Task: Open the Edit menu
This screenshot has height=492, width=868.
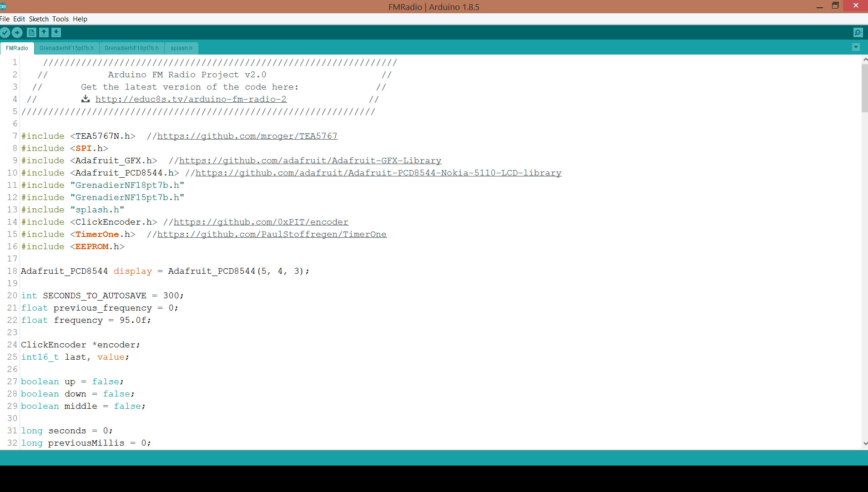Action: coord(19,19)
